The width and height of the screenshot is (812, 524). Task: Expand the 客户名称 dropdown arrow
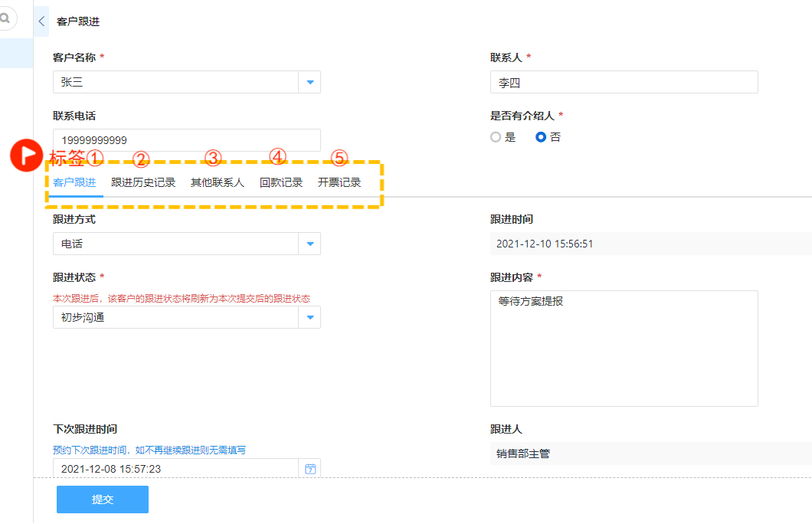click(309, 82)
